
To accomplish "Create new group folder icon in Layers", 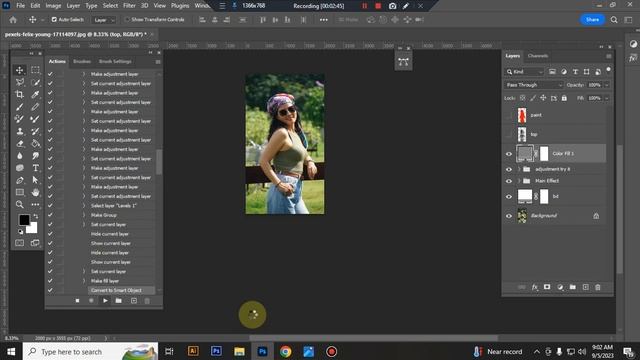I will coord(573,287).
